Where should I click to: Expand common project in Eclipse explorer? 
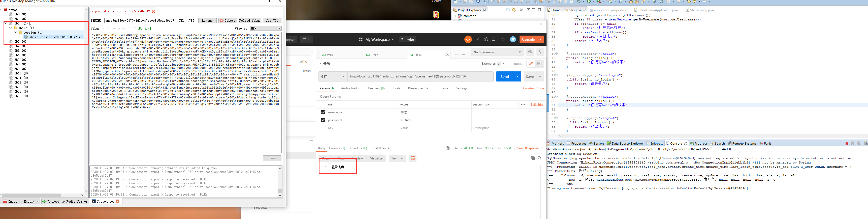pyautogui.click(x=455, y=16)
